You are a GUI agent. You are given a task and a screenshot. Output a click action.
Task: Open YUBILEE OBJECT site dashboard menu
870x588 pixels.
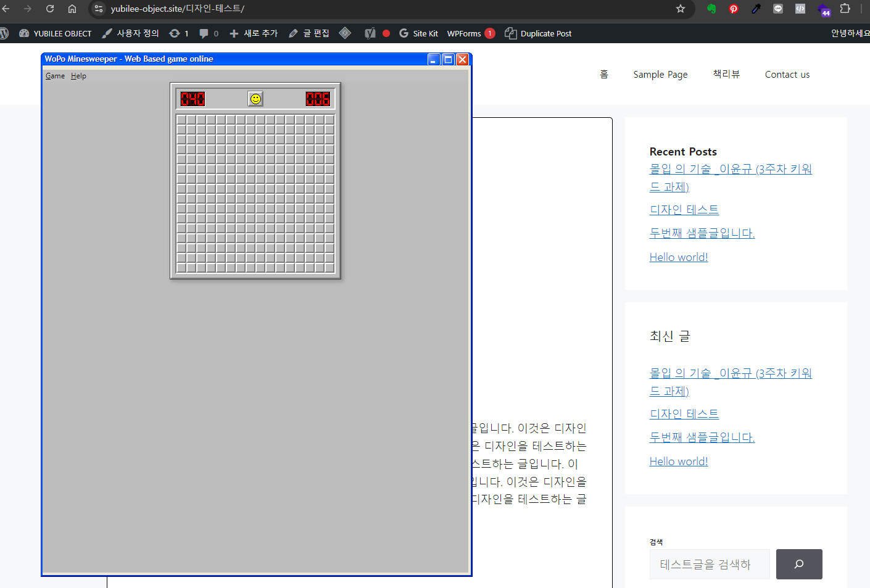tap(56, 33)
